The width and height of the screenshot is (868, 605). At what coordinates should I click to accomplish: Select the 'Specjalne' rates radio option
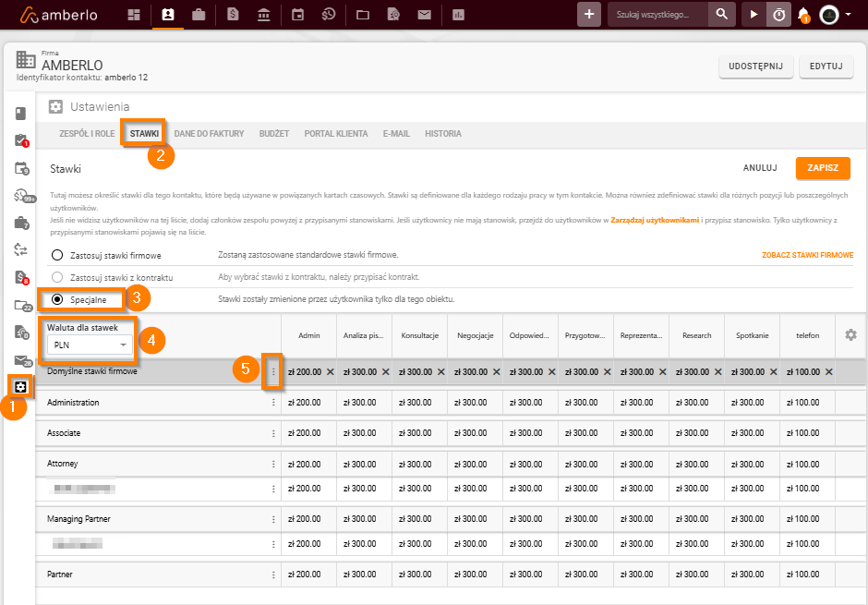57,299
